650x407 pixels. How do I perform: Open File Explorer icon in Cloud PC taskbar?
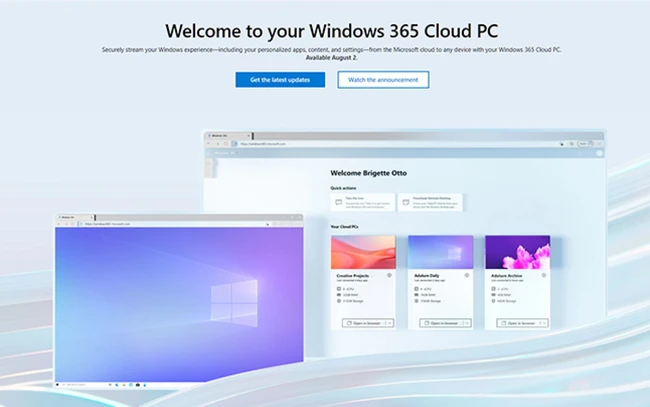pos(124,385)
